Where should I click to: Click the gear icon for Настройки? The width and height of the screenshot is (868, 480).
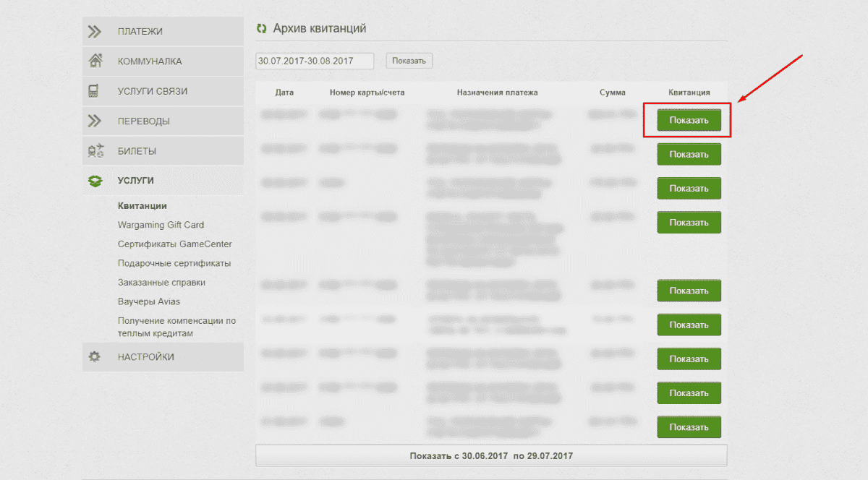click(95, 357)
